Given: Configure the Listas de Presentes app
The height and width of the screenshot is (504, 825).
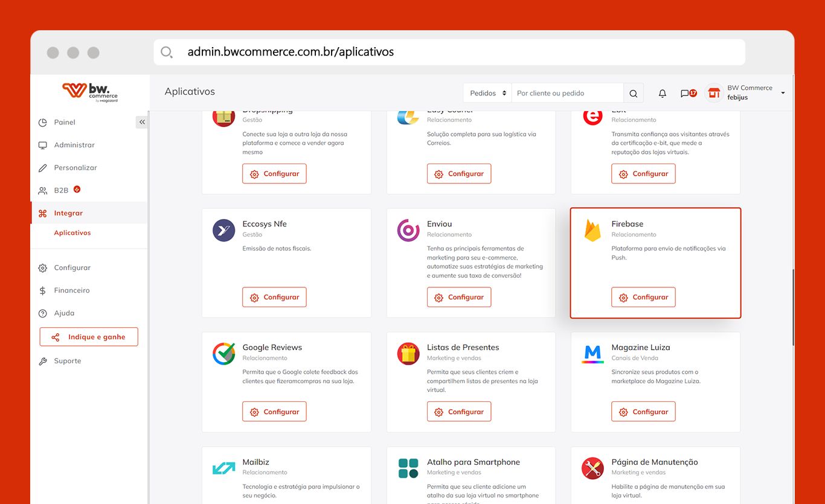Looking at the screenshot, I should 459,412.
